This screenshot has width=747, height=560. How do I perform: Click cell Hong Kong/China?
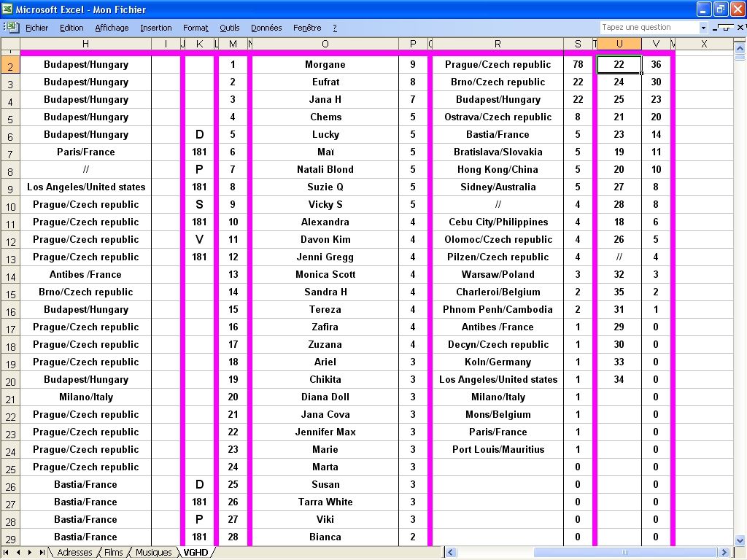[x=498, y=169]
